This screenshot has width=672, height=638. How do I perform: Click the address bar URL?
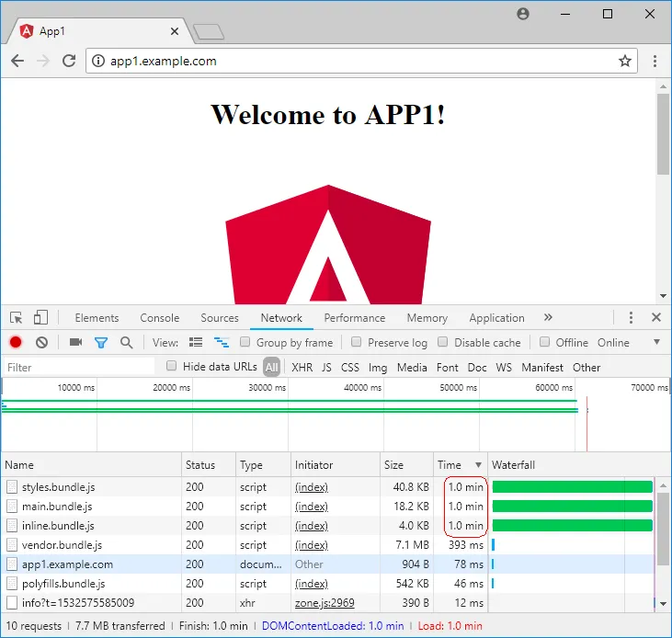[164, 61]
